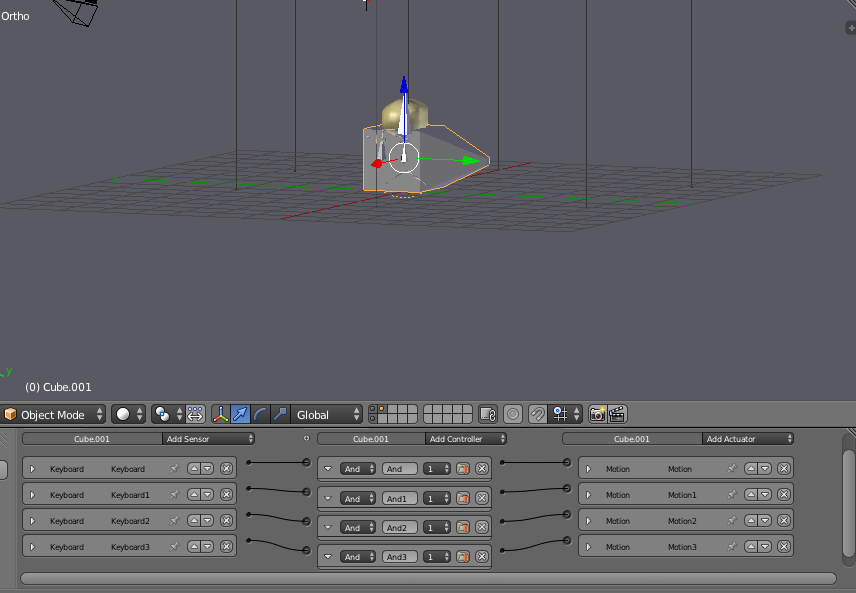Open the Global orientation dropdown
This screenshot has height=593, width=856.
click(327, 414)
